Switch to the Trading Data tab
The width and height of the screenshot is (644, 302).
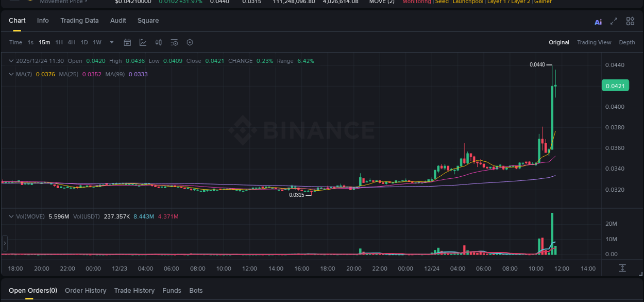point(79,21)
